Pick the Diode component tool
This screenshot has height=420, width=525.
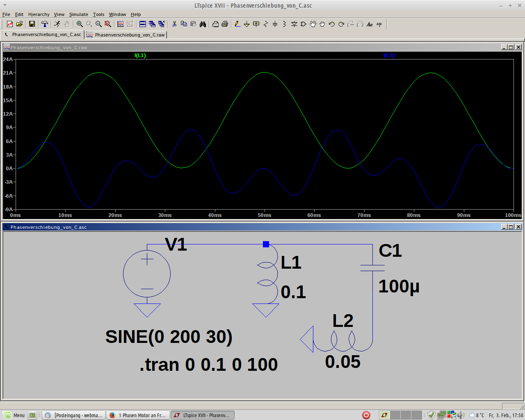pyautogui.click(x=294, y=24)
